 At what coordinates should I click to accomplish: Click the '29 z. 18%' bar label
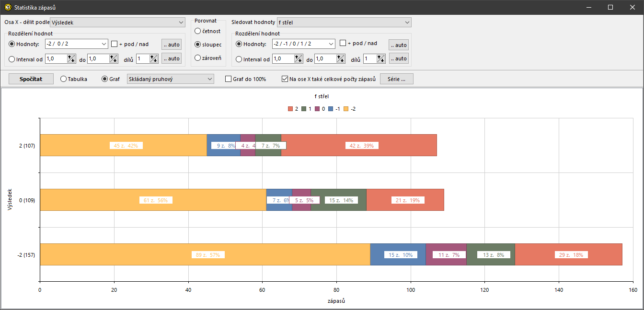(571, 255)
